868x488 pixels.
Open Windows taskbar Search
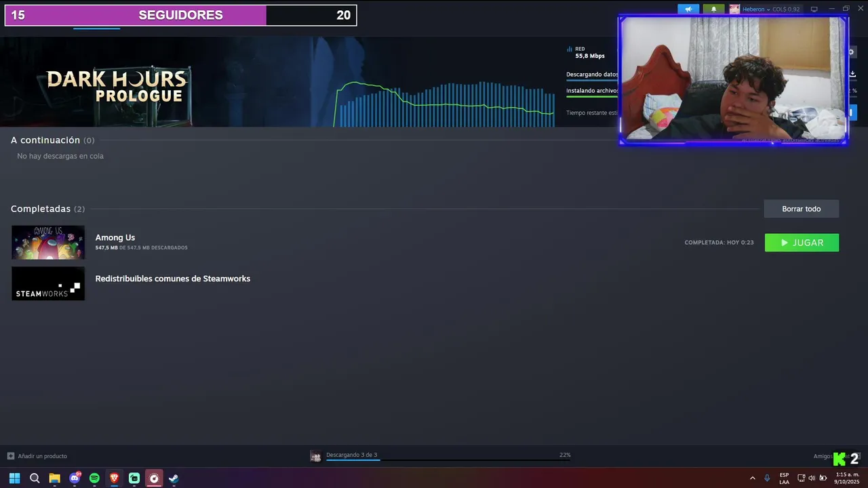(x=35, y=479)
